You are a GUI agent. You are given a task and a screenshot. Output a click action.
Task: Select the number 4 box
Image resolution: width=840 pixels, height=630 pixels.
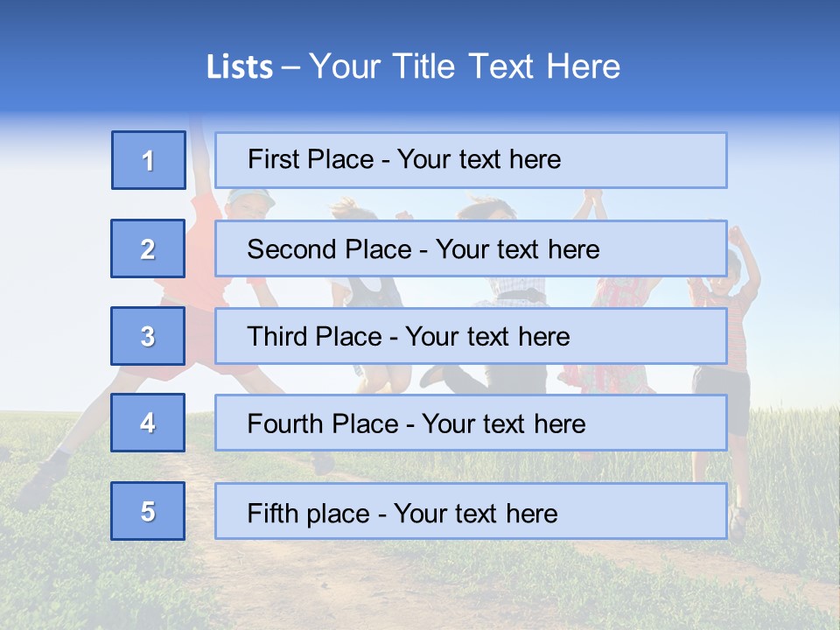(x=148, y=423)
